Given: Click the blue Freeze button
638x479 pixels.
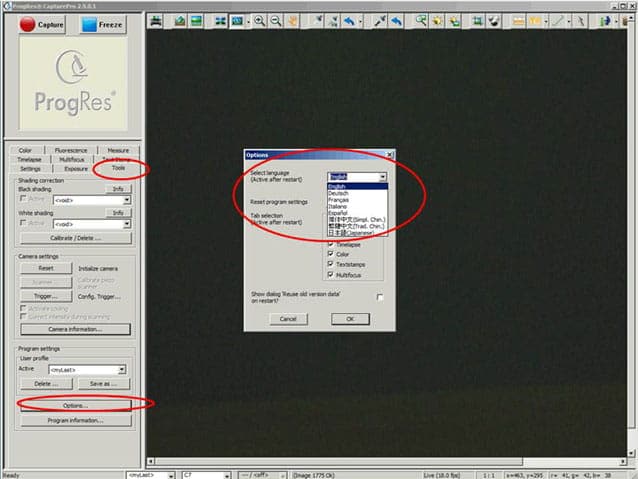Looking at the screenshot, I should 103,24.
